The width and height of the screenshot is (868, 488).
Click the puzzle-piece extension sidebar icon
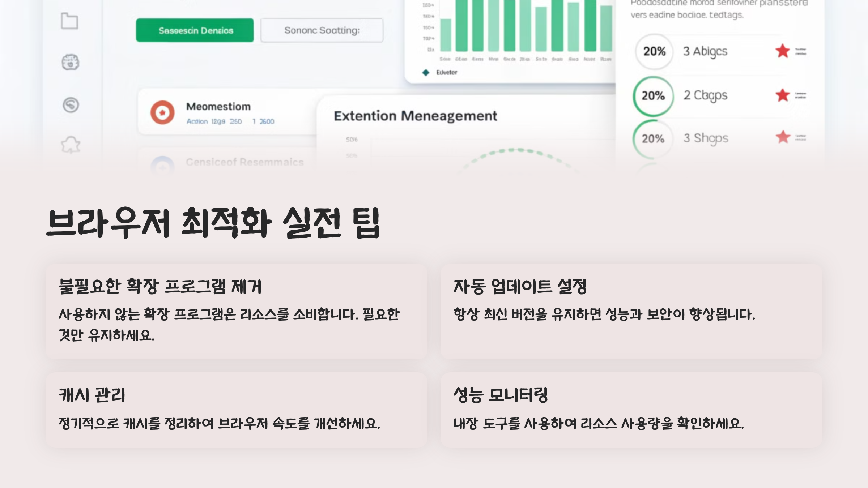(71, 145)
